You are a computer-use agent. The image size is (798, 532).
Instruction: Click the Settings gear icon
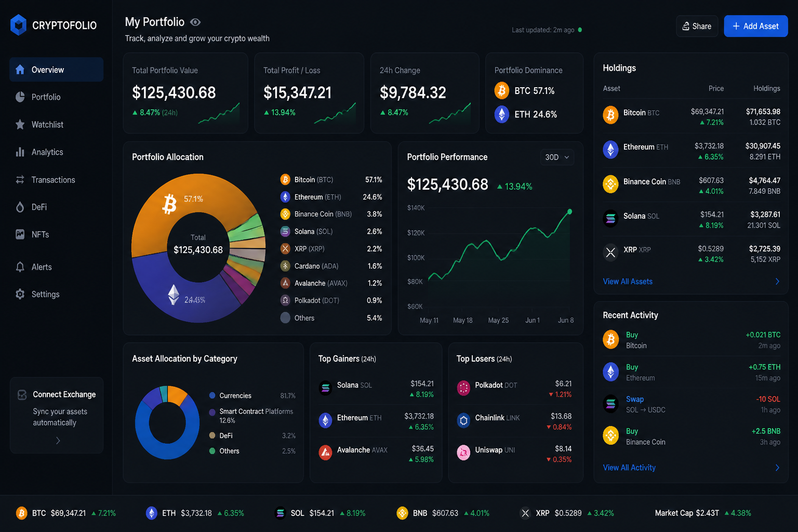(x=20, y=294)
